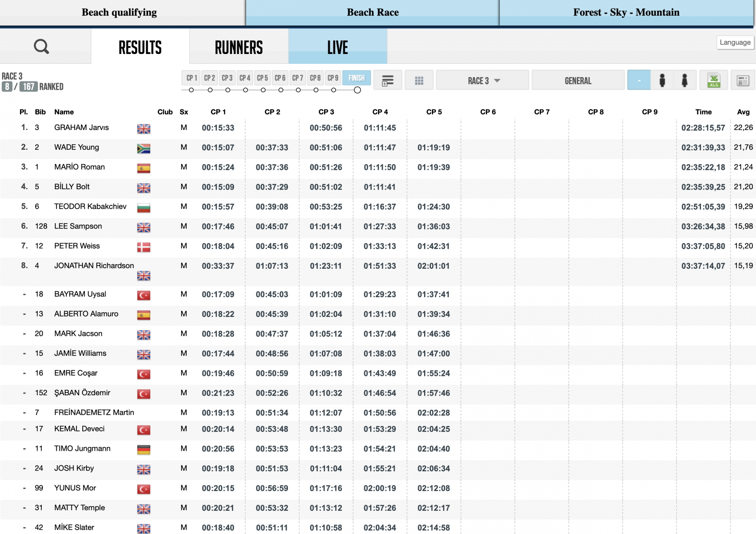Open runner FREİNADEMETZ Martin
This screenshot has height=534, width=756.
pos(94,413)
